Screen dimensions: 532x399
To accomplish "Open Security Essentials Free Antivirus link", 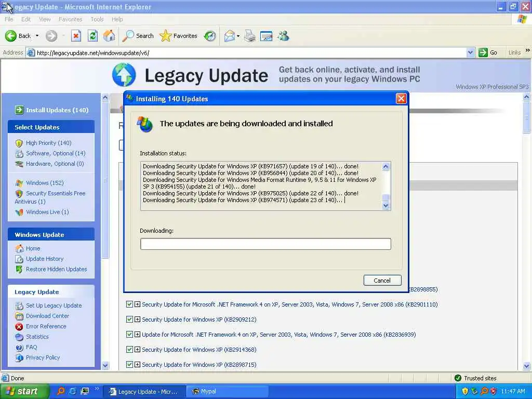I will pyautogui.click(x=50, y=197).
